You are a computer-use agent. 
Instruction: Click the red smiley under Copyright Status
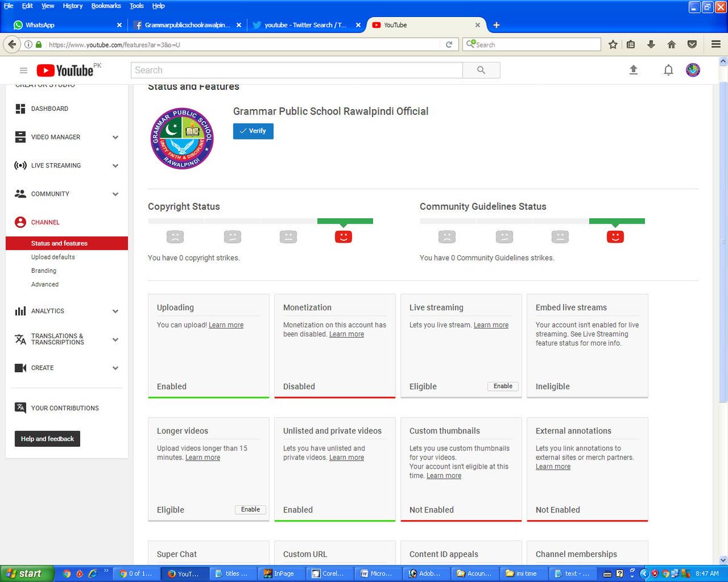tap(343, 236)
